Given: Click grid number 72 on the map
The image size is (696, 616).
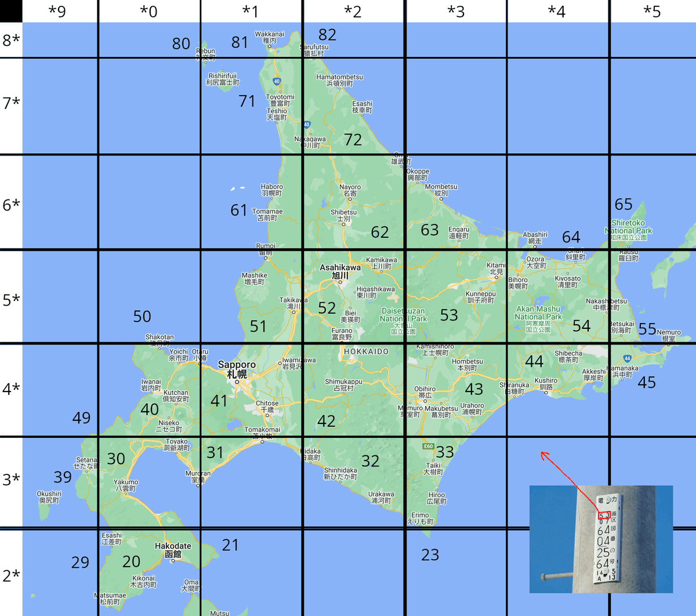Looking at the screenshot, I should (x=353, y=140).
